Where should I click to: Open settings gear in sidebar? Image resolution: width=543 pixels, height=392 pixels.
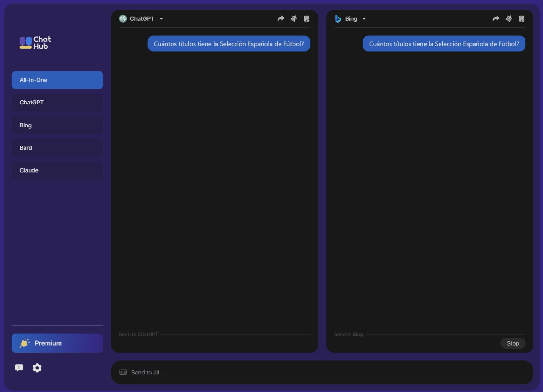(37, 368)
